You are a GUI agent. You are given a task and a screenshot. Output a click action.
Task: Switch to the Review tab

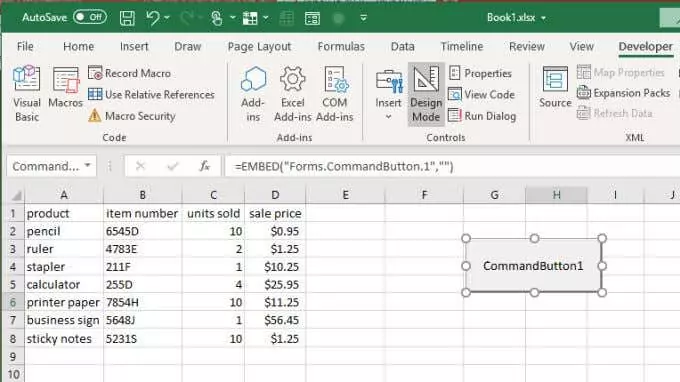[527, 46]
